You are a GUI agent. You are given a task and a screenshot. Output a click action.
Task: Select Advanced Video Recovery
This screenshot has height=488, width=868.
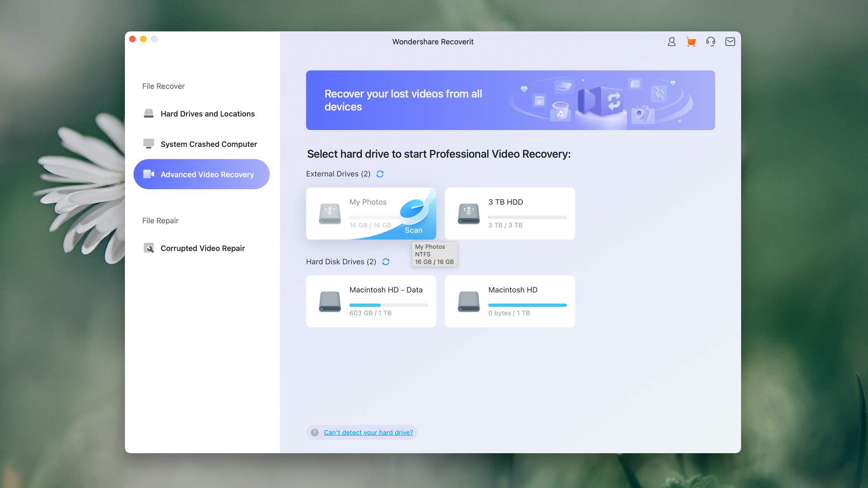(201, 174)
